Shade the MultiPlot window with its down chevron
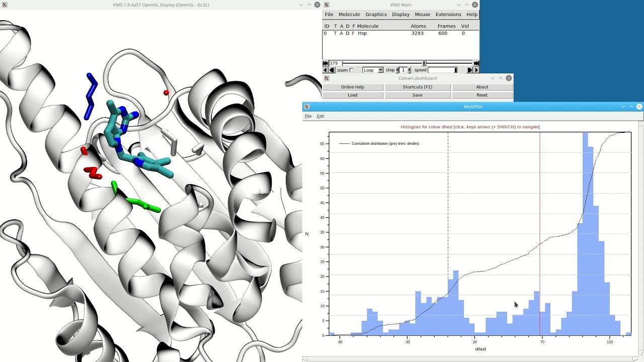The width and height of the screenshot is (644, 362). pos(623,107)
